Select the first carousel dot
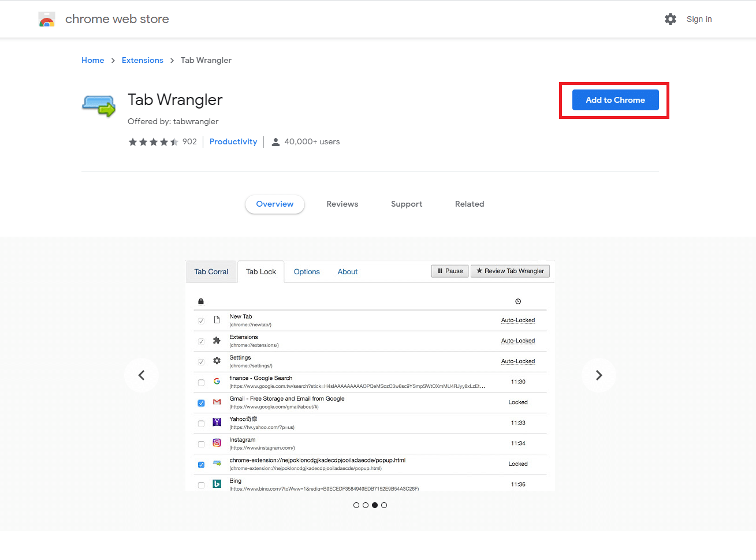Viewport: 756px width, 560px height. (356, 505)
